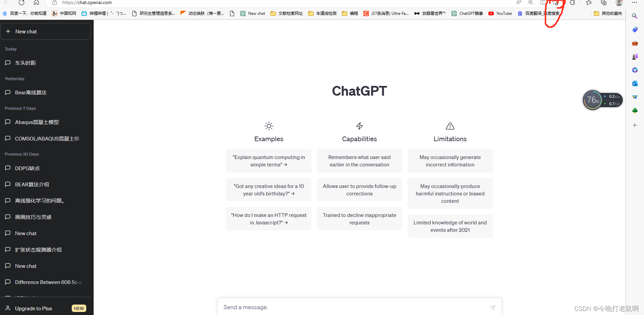Click the New chat button with plus
644x315 pixels.
pyautogui.click(x=45, y=31)
